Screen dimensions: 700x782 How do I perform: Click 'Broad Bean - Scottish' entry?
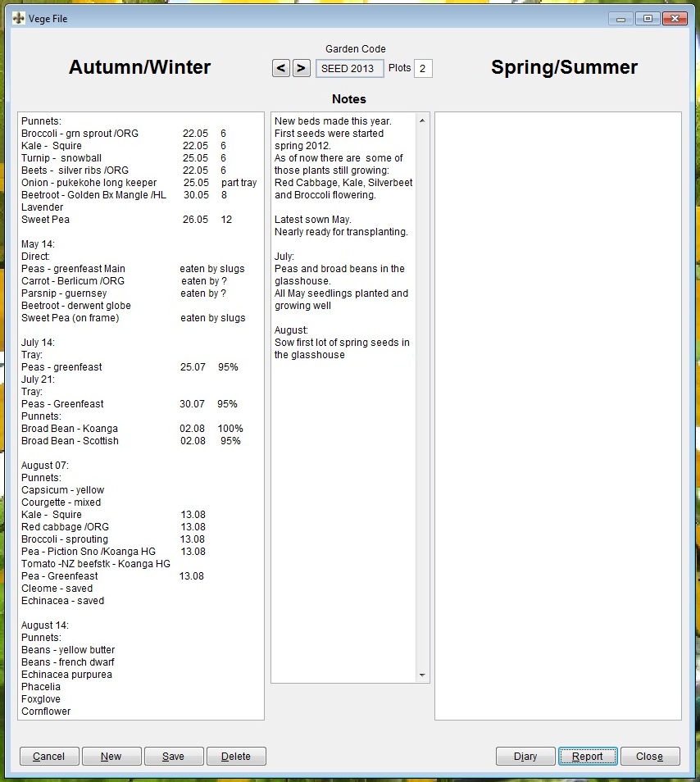pos(70,441)
